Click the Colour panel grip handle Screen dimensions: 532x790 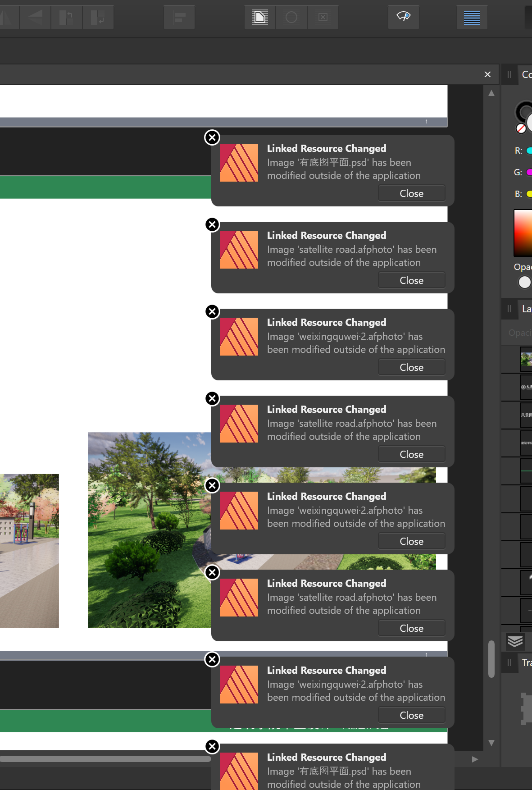coord(509,75)
